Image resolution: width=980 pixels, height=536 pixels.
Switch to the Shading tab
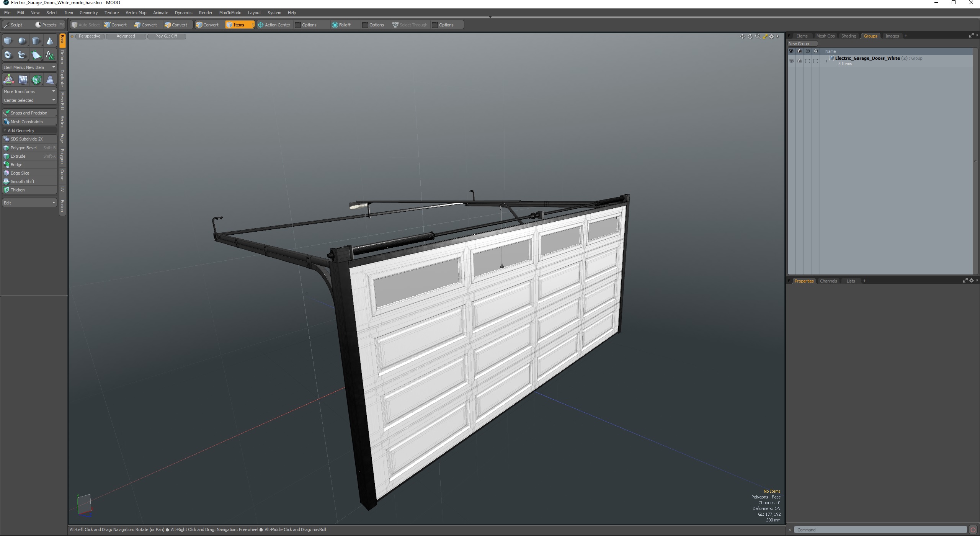[x=849, y=36]
